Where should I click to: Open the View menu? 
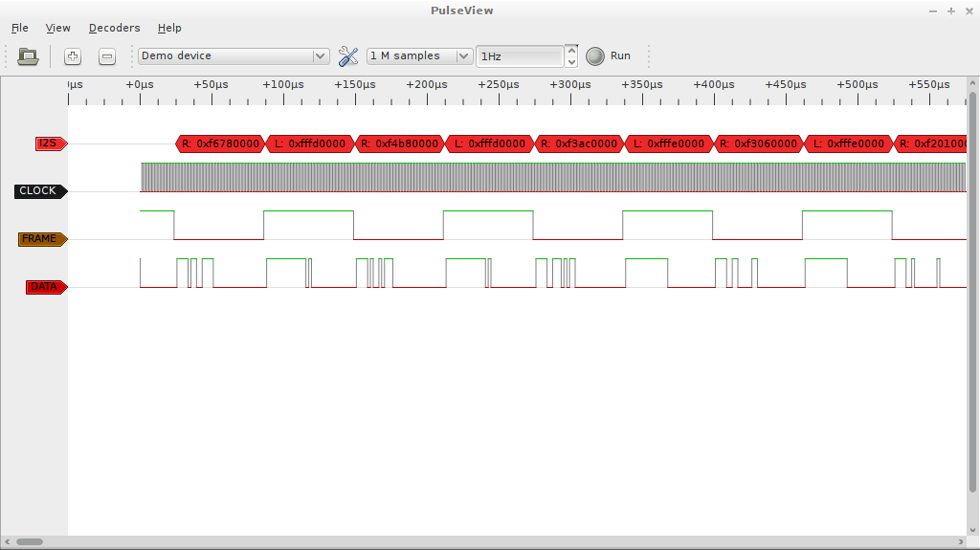click(58, 28)
